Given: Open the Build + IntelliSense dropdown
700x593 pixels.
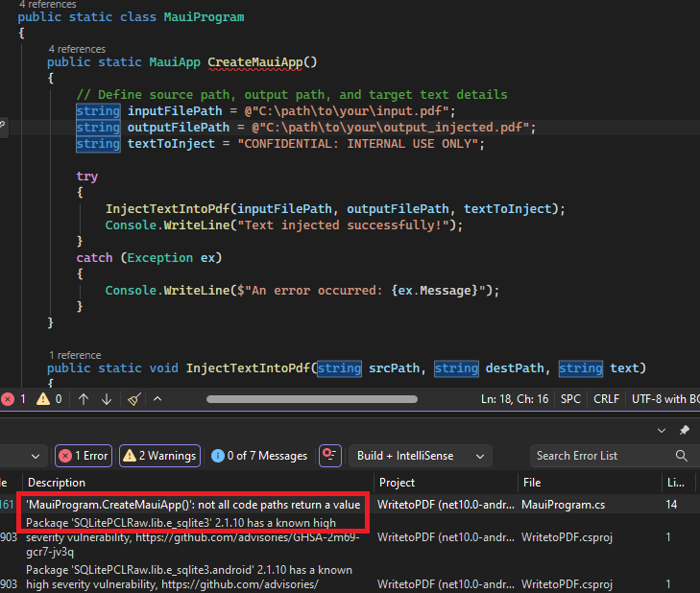Looking at the screenshot, I should [420, 456].
